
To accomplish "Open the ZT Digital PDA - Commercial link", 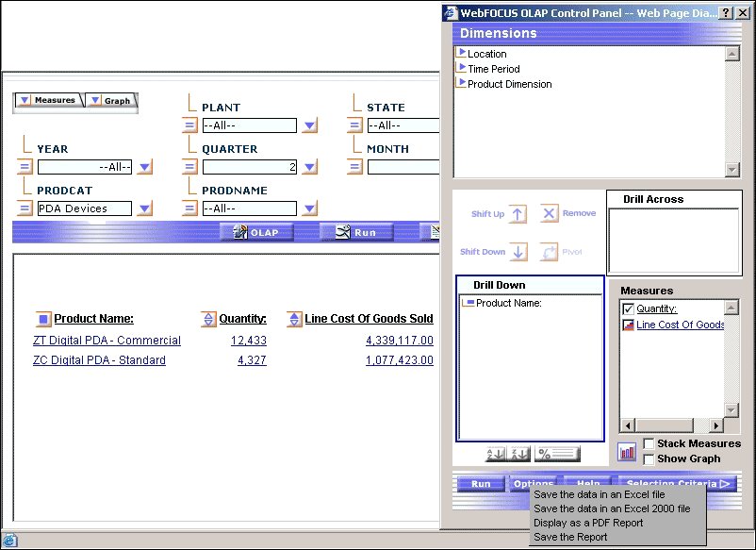I will coord(107,341).
